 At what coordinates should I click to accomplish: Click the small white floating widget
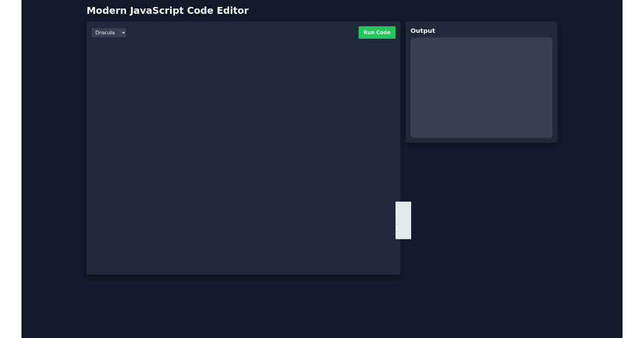click(x=403, y=220)
